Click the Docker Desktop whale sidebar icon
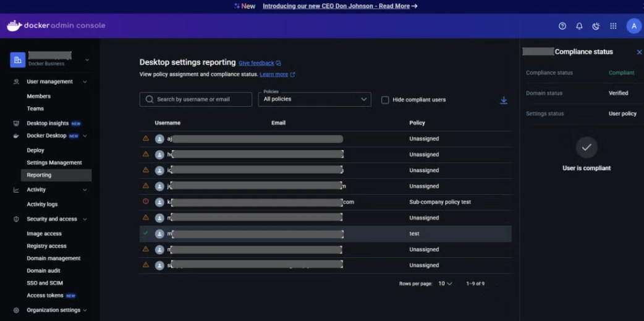Viewport: 644px width, 321px height. [16, 136]
